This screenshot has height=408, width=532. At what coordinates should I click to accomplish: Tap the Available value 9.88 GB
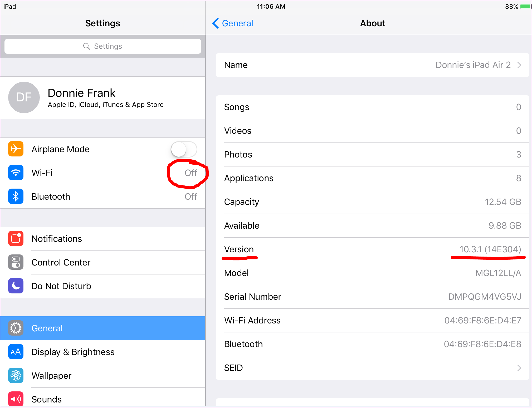505,225
